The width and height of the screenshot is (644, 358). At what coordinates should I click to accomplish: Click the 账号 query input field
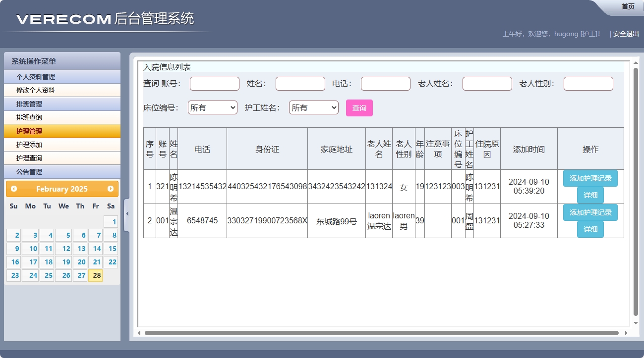click(214, 83)
